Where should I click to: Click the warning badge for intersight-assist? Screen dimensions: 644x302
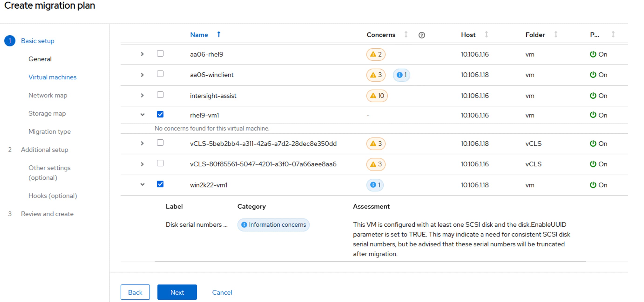pos(377,96)
